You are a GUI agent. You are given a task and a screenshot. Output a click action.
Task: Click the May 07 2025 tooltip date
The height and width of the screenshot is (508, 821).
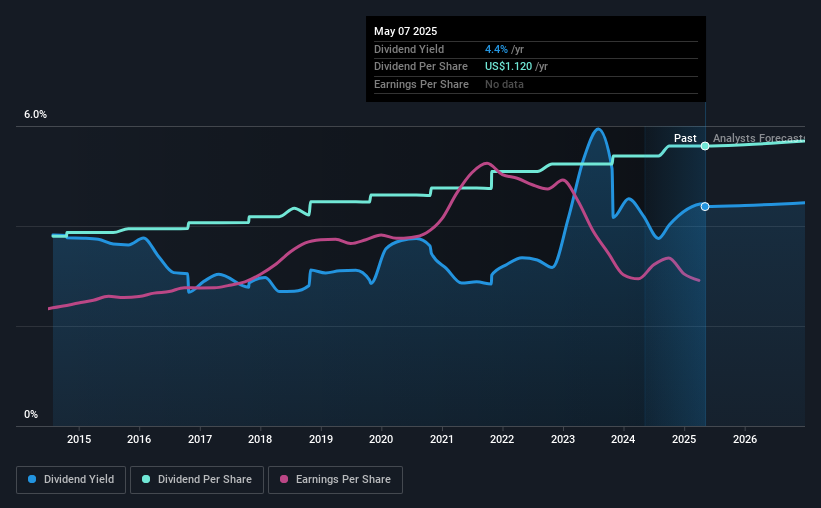(405, 31)
